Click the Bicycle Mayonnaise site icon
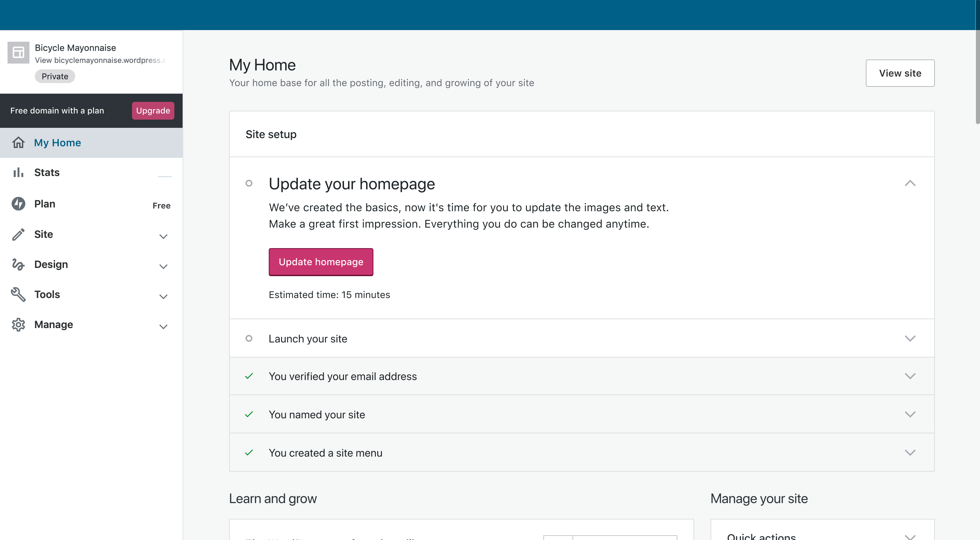The width and height of the screenshot is (980, 540). click(x=18, y=53)
